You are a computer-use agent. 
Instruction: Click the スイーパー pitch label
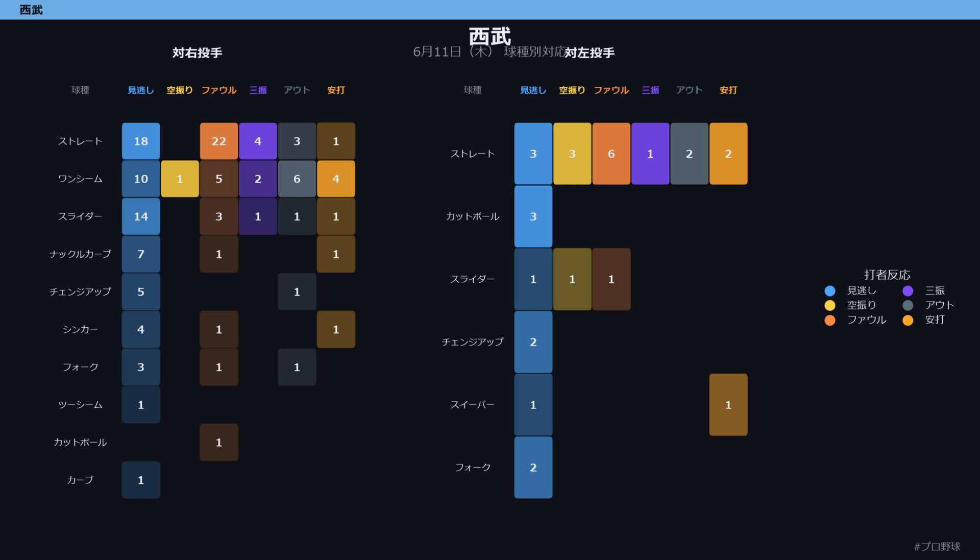(473, 405)
